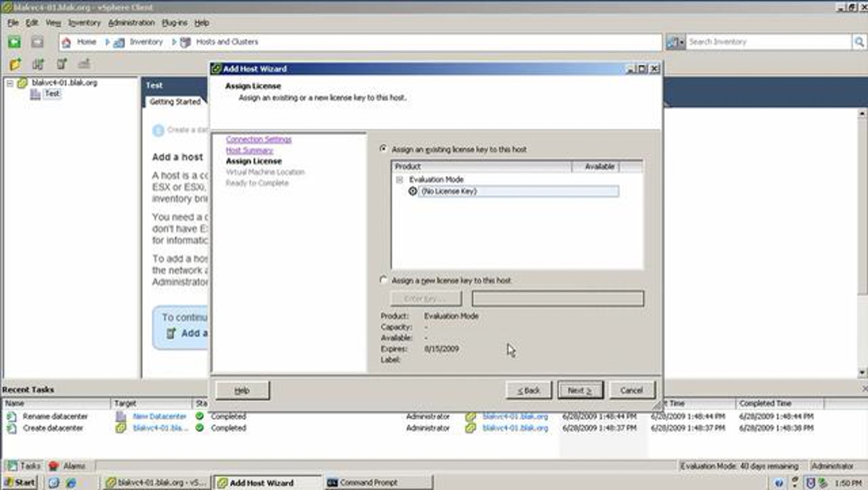This screenshot has width=868, height=490.
Task: Click the Rename datacenter task icon
Action: click(12, 417)
